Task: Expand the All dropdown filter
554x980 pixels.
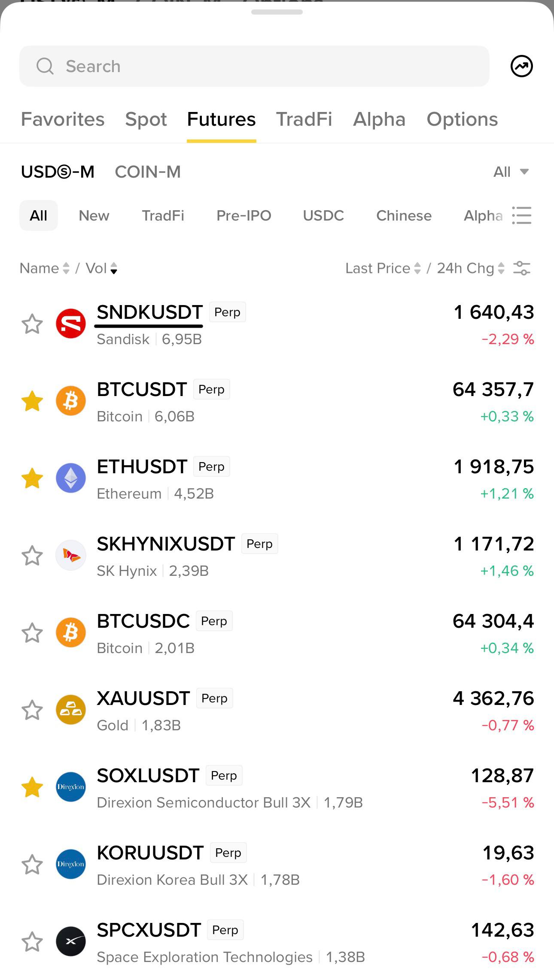Action: (511, 172)
